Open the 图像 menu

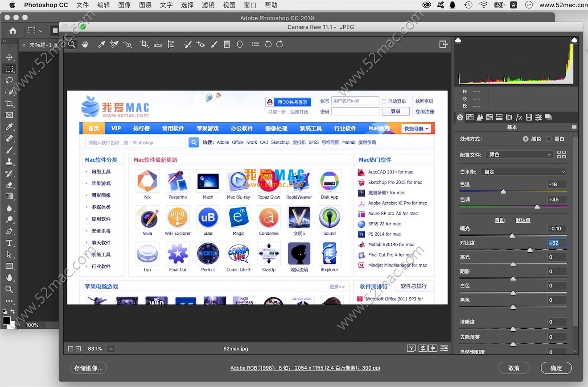click(125, 5)
